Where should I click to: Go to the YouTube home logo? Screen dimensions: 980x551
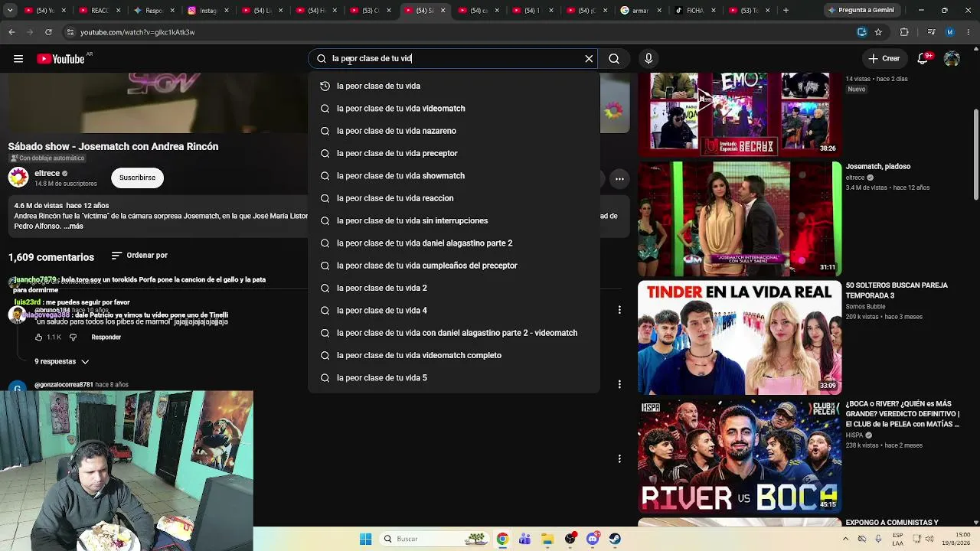tap(60, 59)
